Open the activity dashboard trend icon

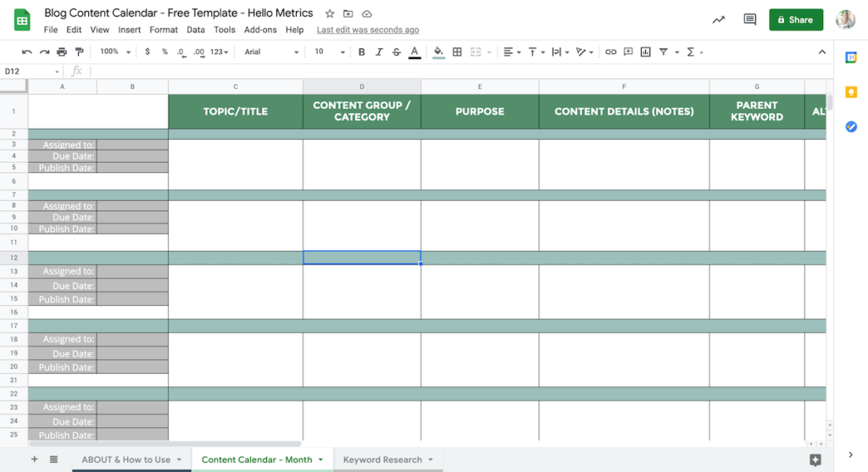(719, 20)
